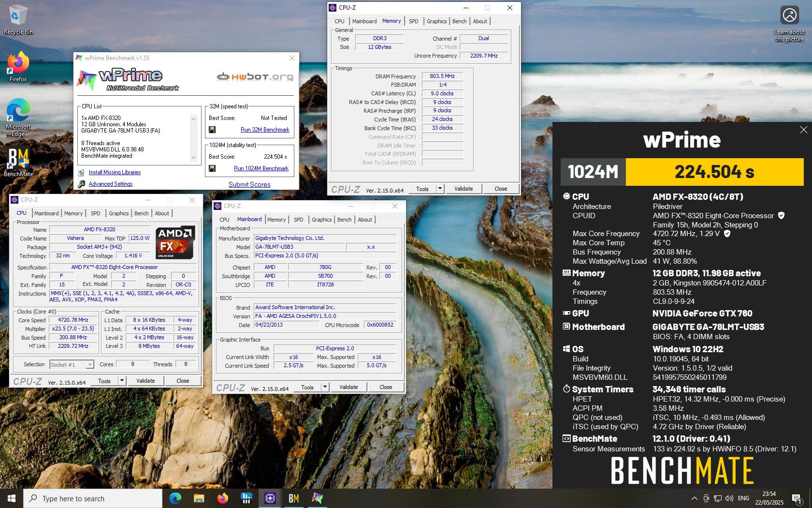The height and width of the screenshot is (508, 812).
Task: Open About tab in CPU-Z Mainboard window
Action: pos(365,220)
